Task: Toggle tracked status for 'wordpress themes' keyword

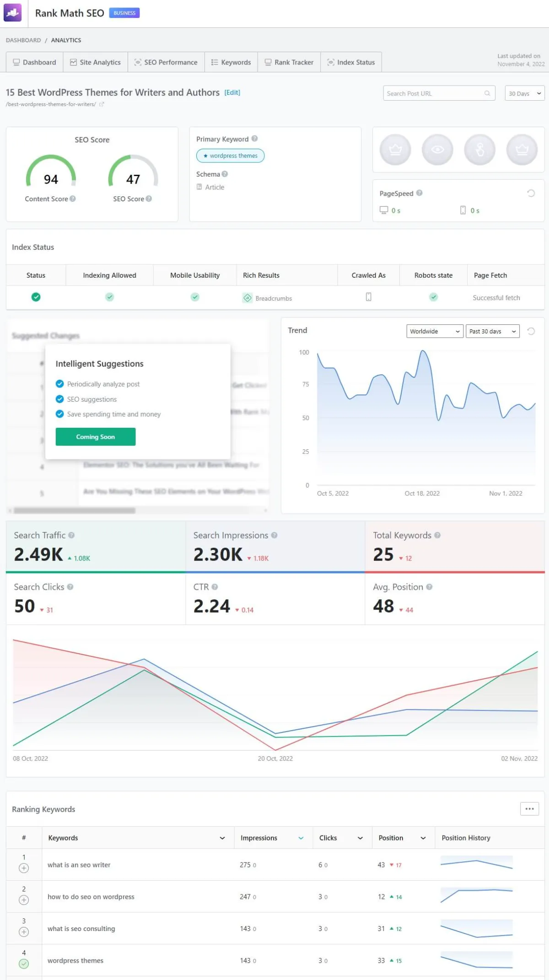Action: 24,964
